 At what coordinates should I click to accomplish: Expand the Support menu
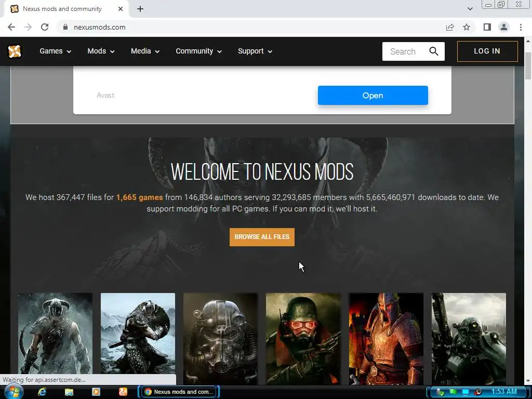[255, 51]
